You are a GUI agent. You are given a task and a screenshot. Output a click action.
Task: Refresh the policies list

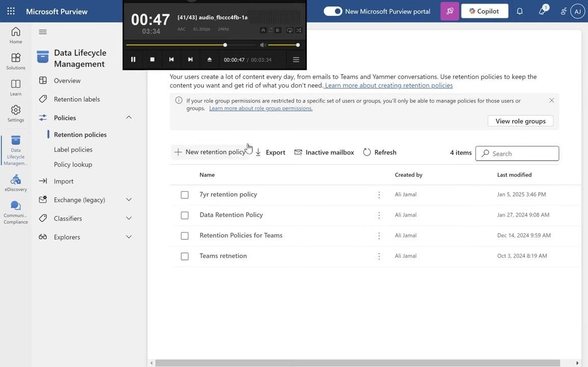[380, 152]
